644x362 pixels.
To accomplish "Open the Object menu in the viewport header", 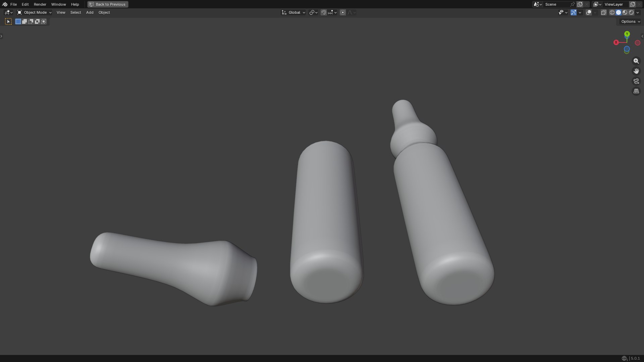I will click(x=104, y=12).
